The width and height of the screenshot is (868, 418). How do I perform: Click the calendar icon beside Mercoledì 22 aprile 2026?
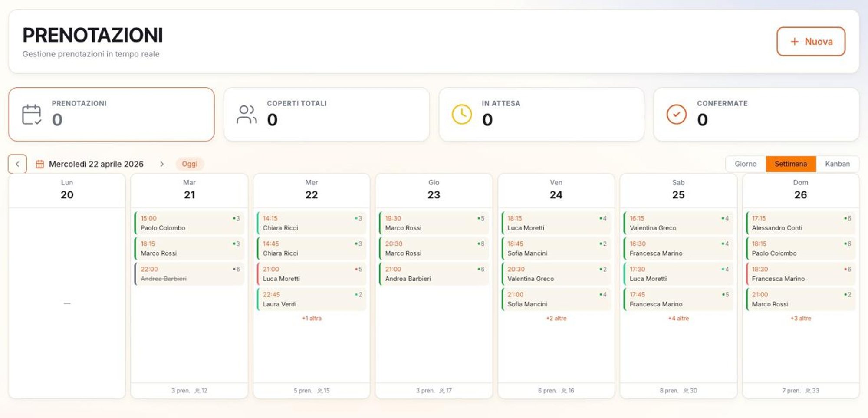tap(40, 164)
